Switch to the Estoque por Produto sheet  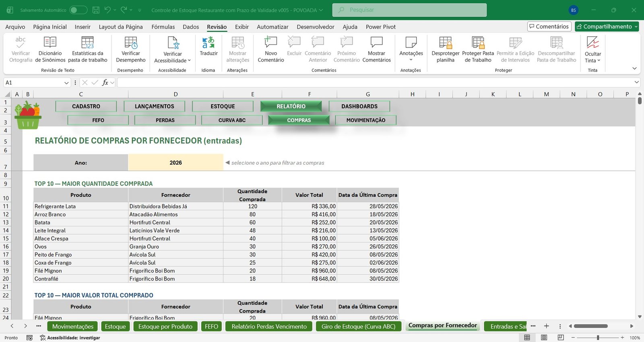click(x=165, y=326)
